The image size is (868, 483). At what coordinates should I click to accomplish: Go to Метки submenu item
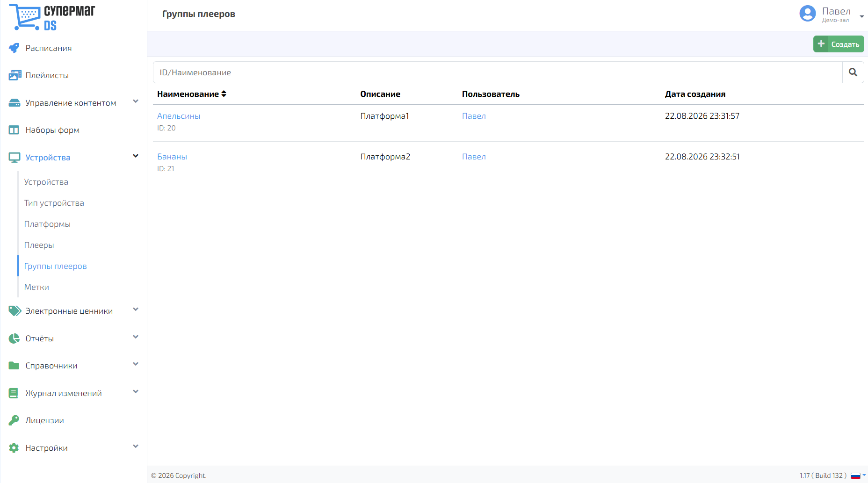tap(36, 287)
